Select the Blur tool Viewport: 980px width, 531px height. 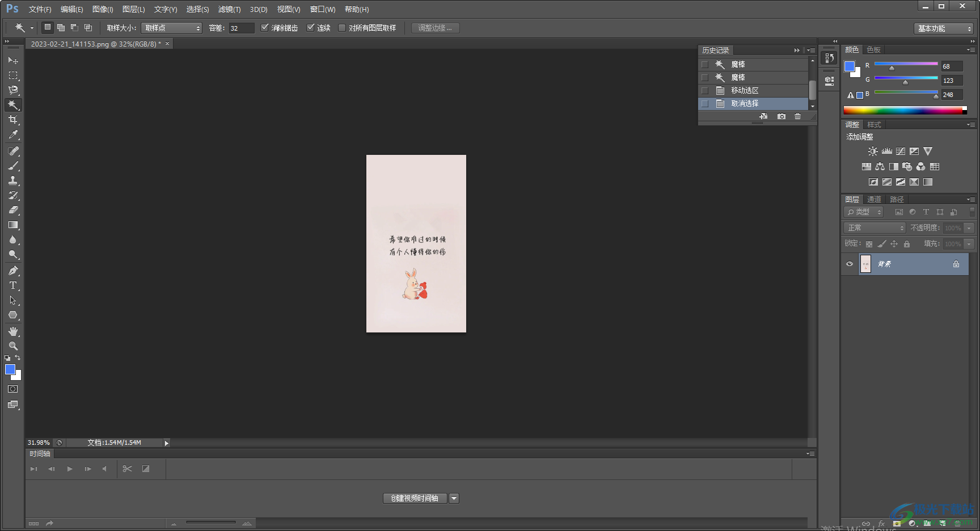click(13, 239)
